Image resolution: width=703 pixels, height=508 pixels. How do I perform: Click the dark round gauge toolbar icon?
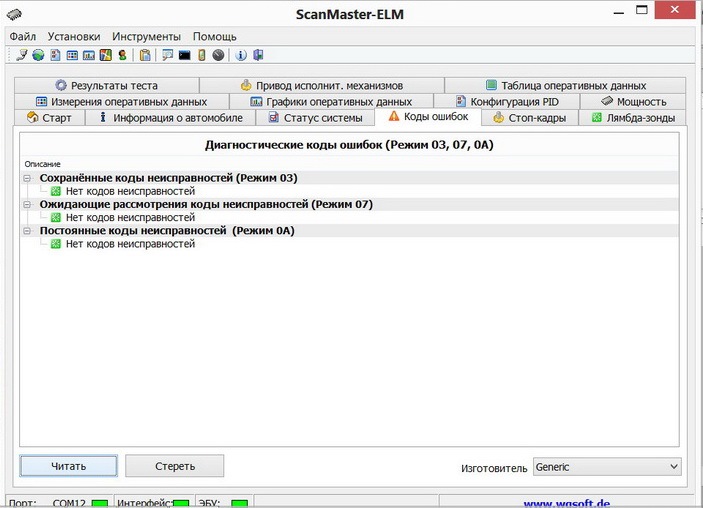[x=218, y=55]
